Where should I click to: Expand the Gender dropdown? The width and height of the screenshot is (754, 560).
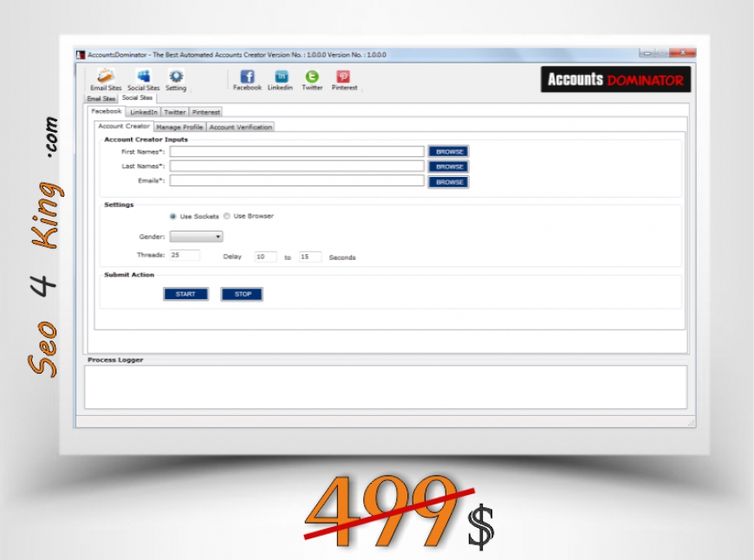[x=196, y=237]
